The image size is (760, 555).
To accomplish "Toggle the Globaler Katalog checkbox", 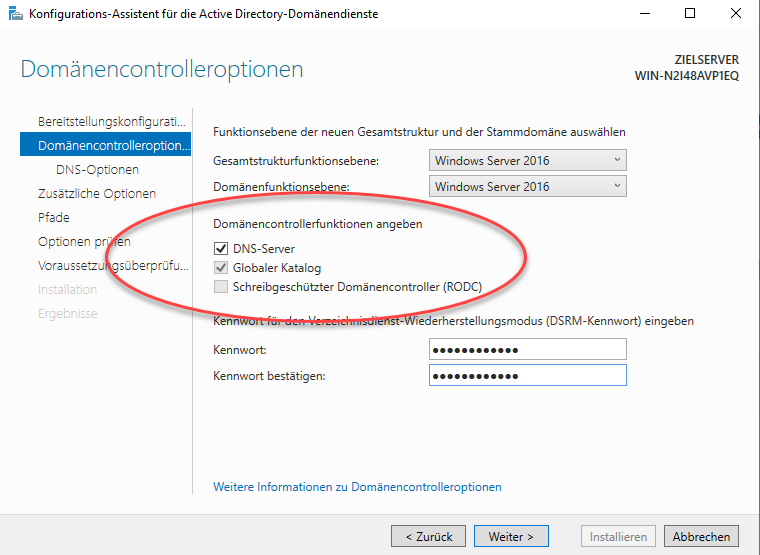I will coord(221,268).
